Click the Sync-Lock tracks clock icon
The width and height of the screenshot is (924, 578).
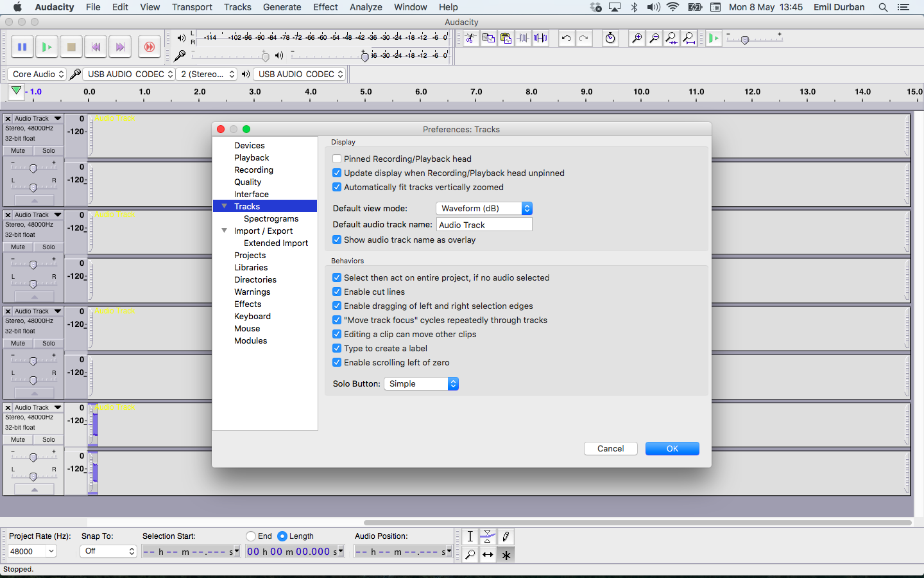coord(610,39)
